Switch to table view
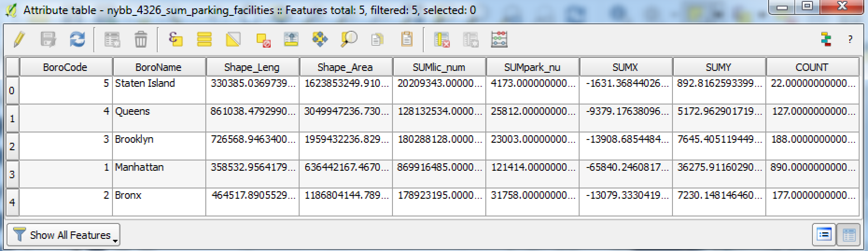 click(849, 235)
